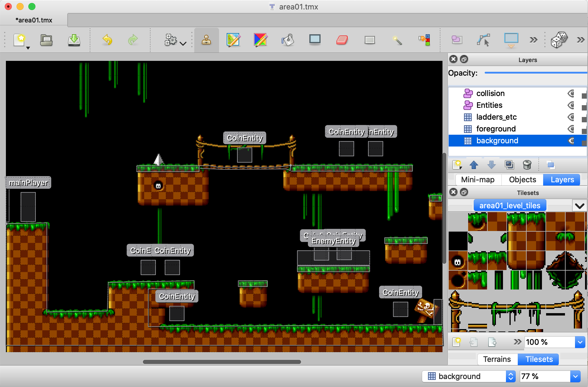Select the Magic Wand tool
The image size is (588, 387).
(397, 40)
